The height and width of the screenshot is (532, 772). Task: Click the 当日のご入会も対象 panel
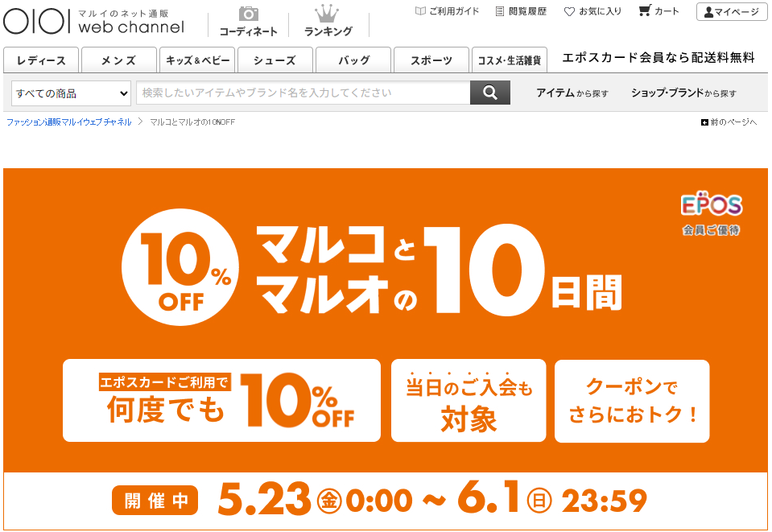pyautogui.click(x=469, y=401)
